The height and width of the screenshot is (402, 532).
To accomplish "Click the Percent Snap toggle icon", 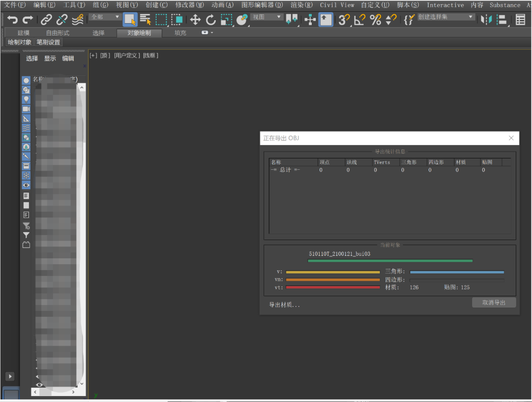I will (x=375, y=20).
